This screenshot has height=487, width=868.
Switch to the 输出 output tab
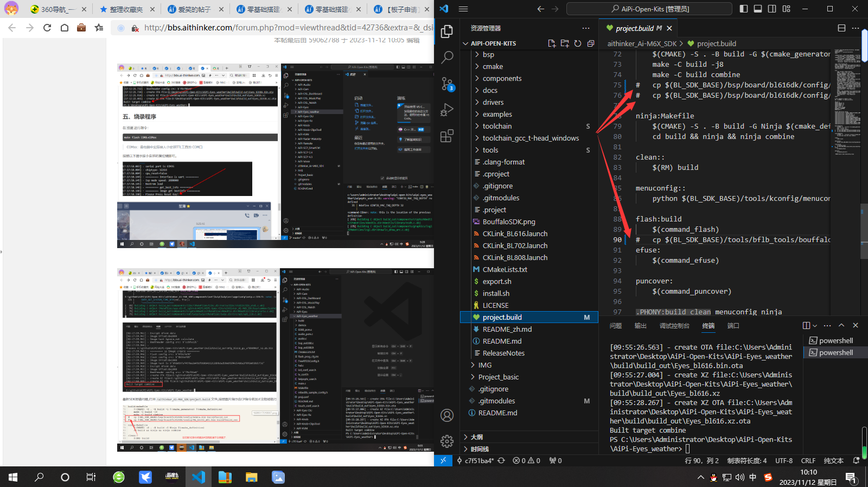tap(641, 326)
